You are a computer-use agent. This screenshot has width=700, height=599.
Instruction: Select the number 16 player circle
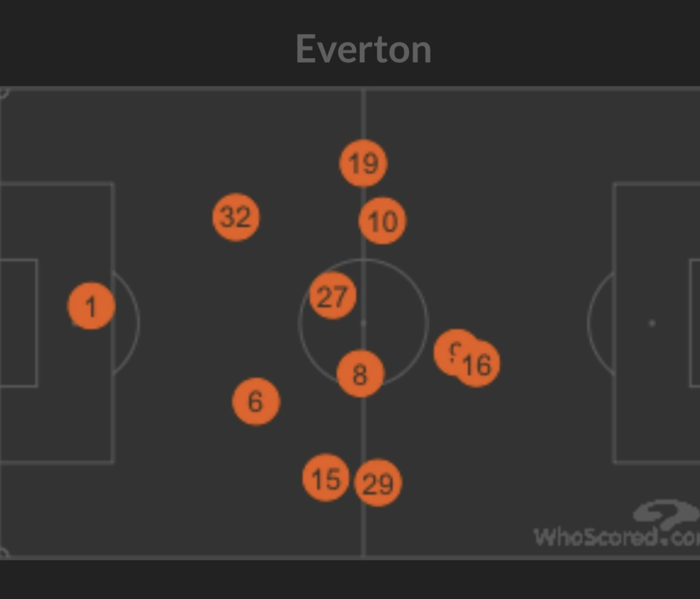478,364
